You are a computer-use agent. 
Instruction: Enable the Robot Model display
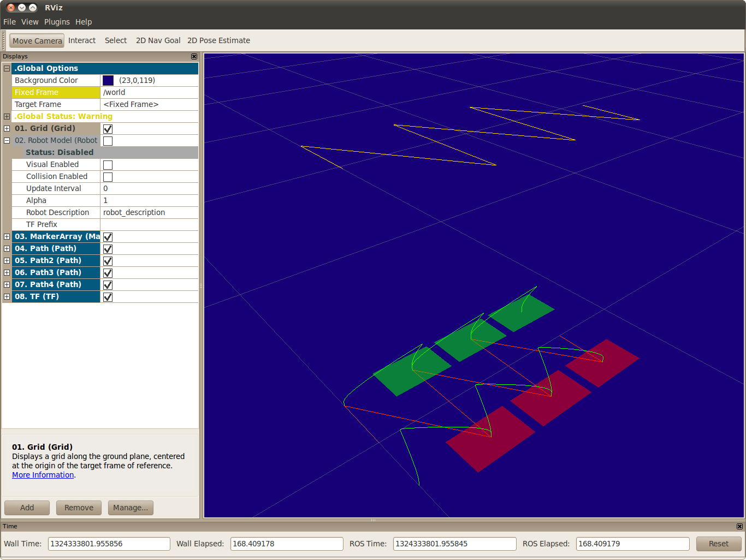[x=108, y=140]
